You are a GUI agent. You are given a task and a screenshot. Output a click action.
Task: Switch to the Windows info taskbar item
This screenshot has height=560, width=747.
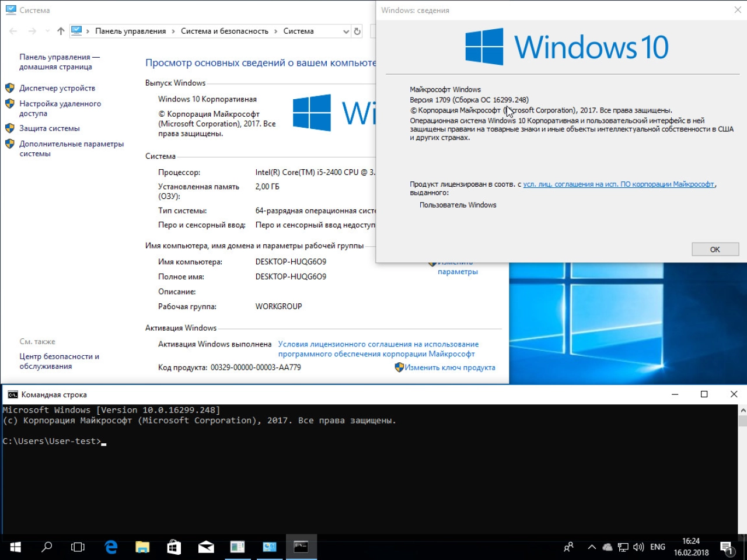pos(238,547)
